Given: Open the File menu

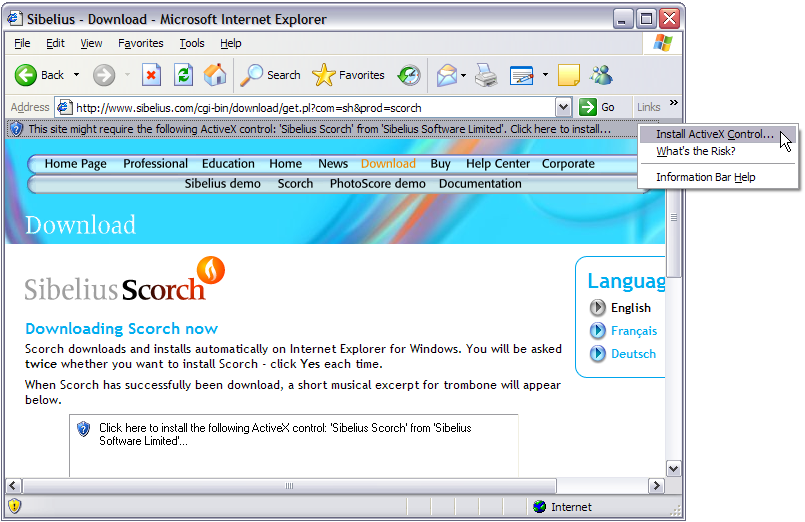Looking at the screenshot, I should 22,43.
